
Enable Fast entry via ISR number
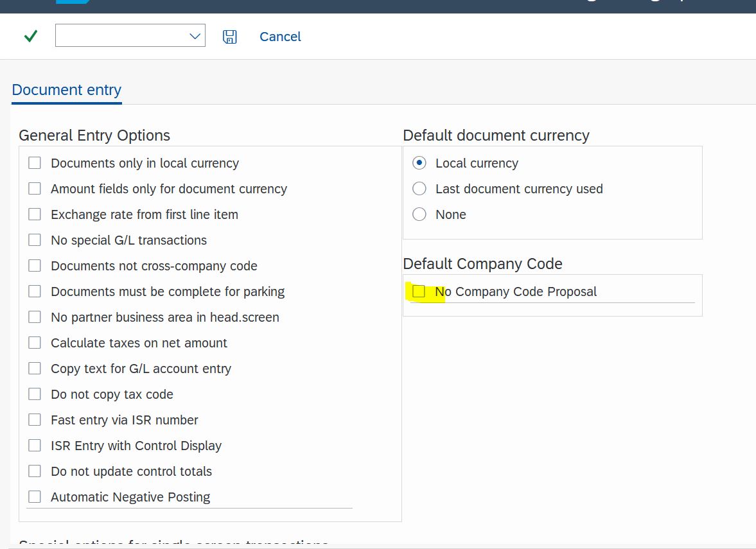(x=35, y=419)
